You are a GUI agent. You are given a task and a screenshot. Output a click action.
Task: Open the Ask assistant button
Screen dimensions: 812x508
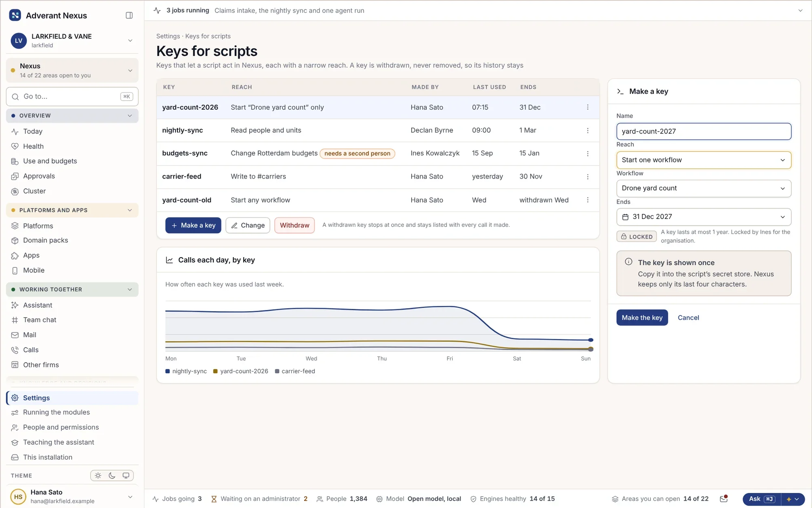click(761, 499)
